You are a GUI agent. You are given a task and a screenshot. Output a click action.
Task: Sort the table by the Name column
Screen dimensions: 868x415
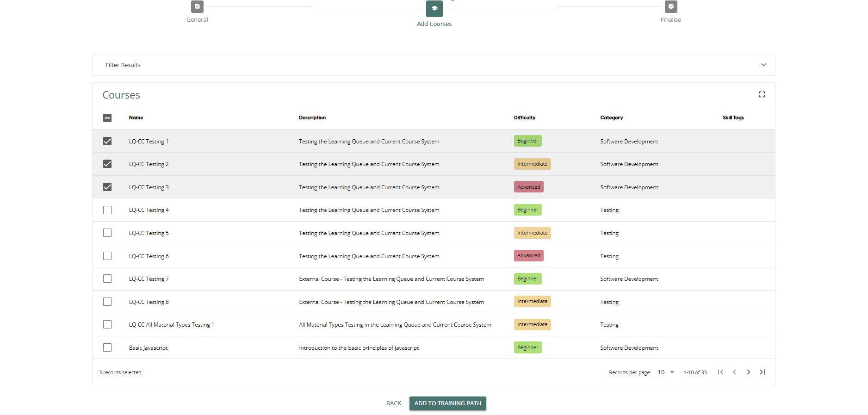pos(136,118)
